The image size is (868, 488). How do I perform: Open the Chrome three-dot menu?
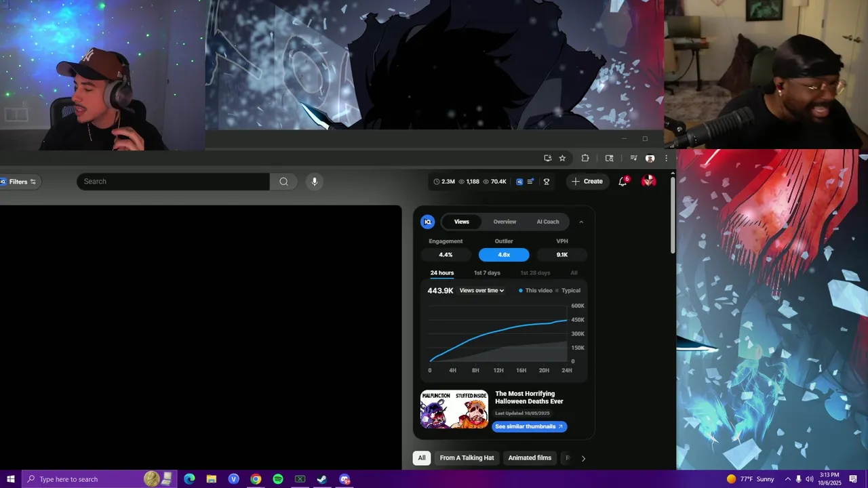pyautogui.click(x=666, y=158)
